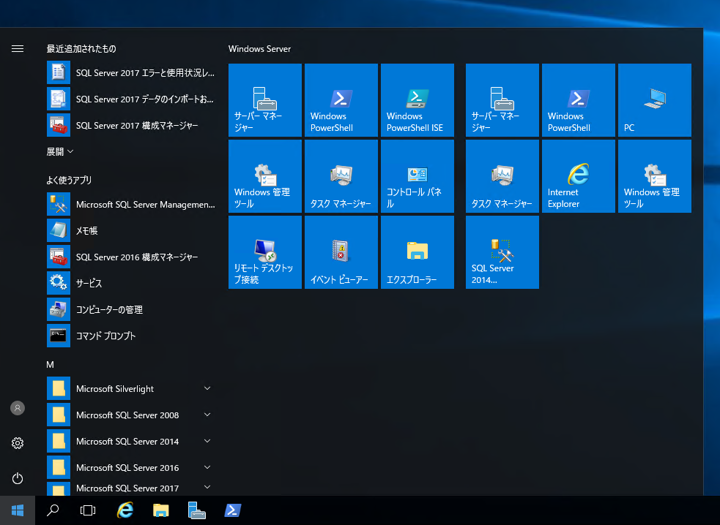Open Windows PowerShell tile next to PowerShell ISE

(341, 100)
